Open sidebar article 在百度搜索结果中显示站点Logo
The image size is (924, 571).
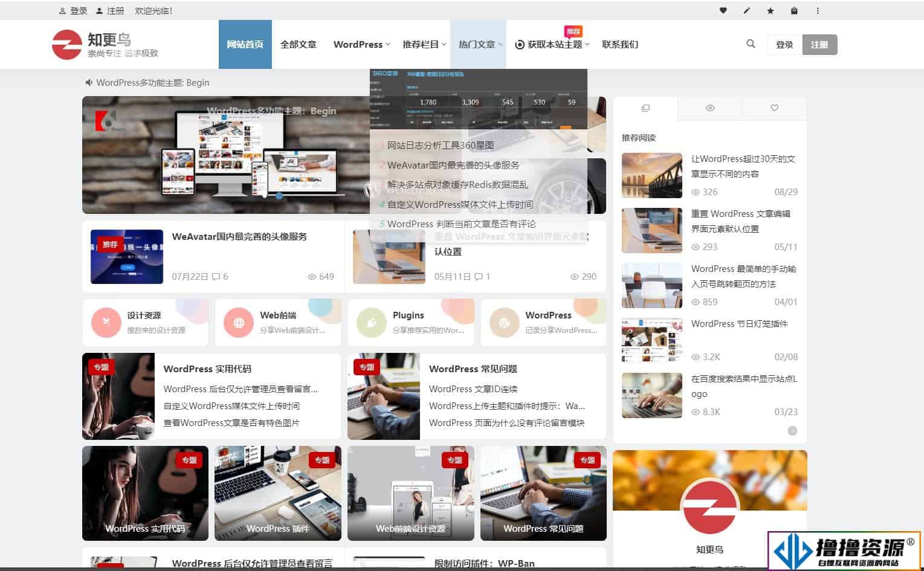pyautogui.click(x=744, y=386)
